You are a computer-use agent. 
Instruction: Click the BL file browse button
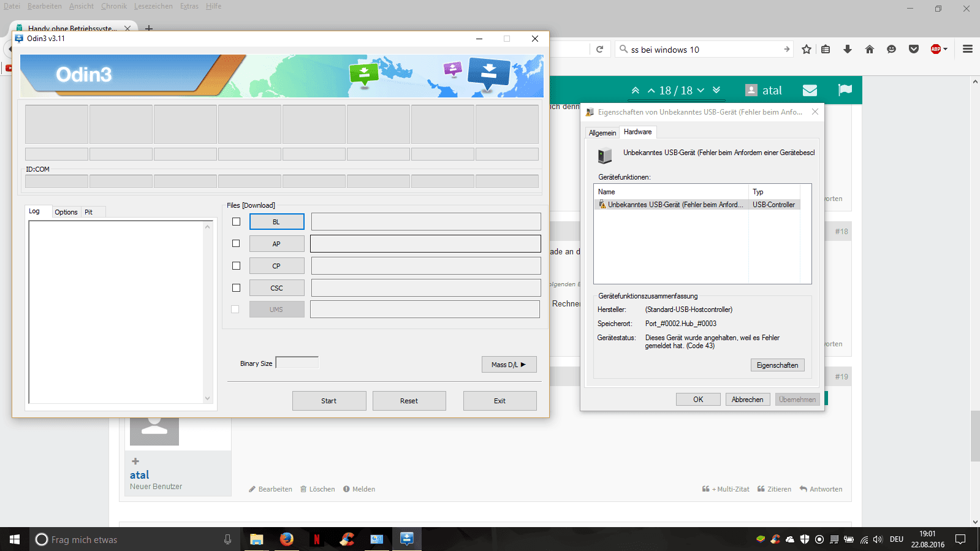click(276, 222)
